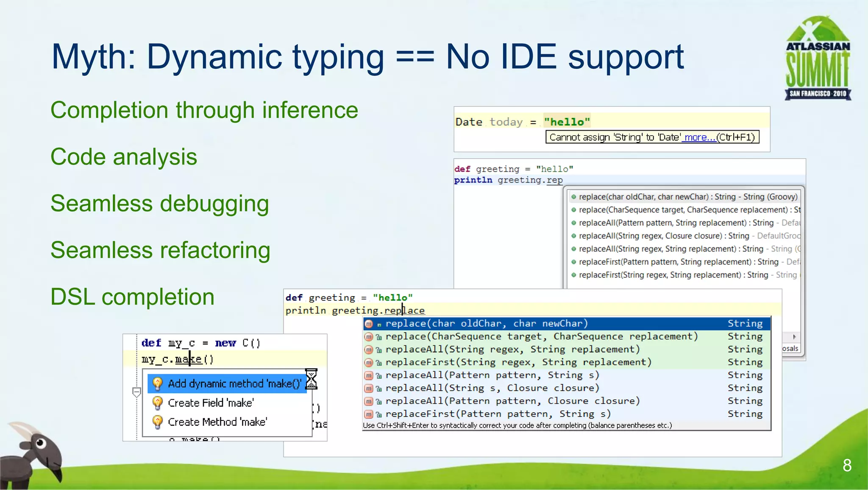
Task: Click green dot beside replaceAll(Pattern pattern) proposal
Action: coord(573,223)
